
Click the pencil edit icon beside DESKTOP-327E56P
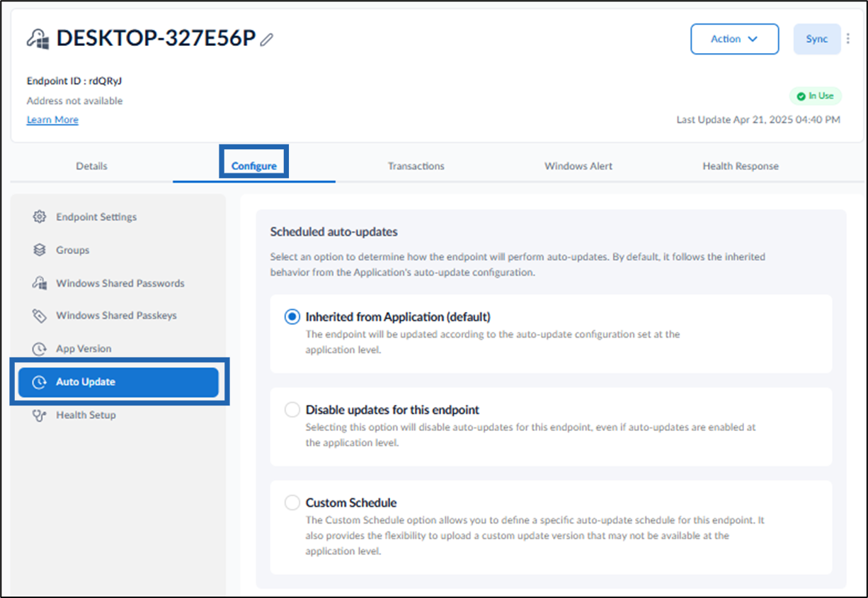pyautogui.click(x=266, y=40)
